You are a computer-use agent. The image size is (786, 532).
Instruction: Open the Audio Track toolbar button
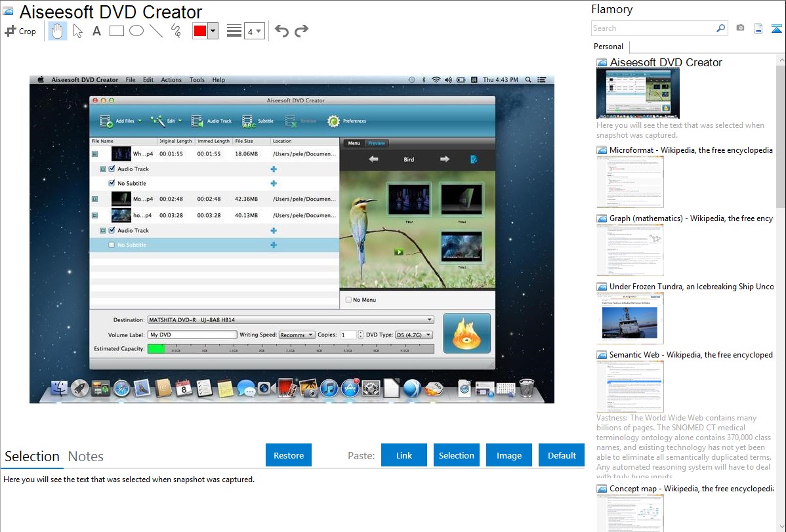[211, 121]
